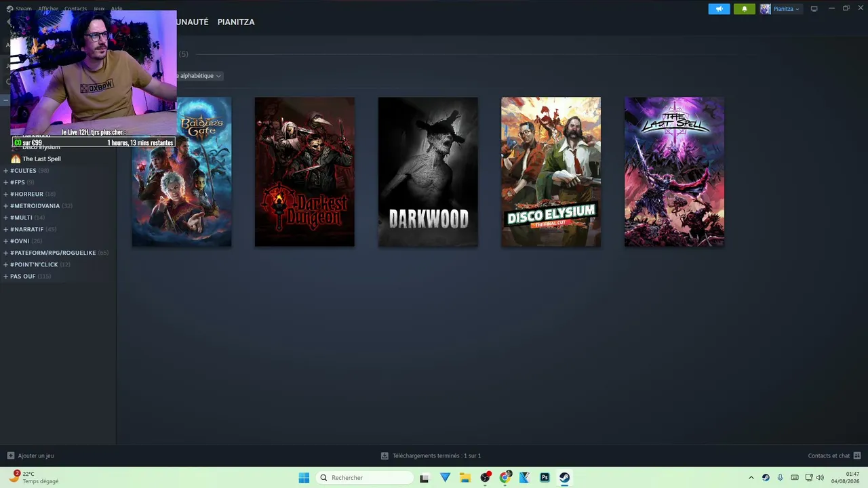This screenshot has height=488, width=868.
Task: Open the Disco Elysium cover
Action: [551, 171]
